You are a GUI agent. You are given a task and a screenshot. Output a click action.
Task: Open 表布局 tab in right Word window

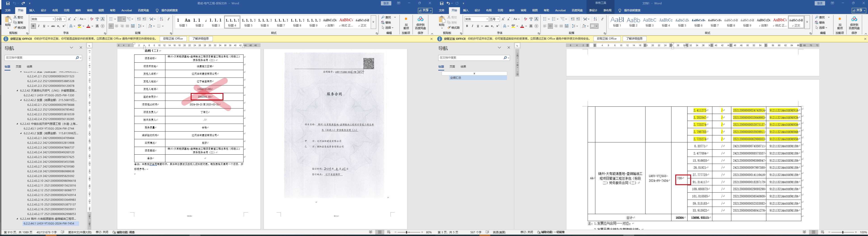click(x=607, y=10)
